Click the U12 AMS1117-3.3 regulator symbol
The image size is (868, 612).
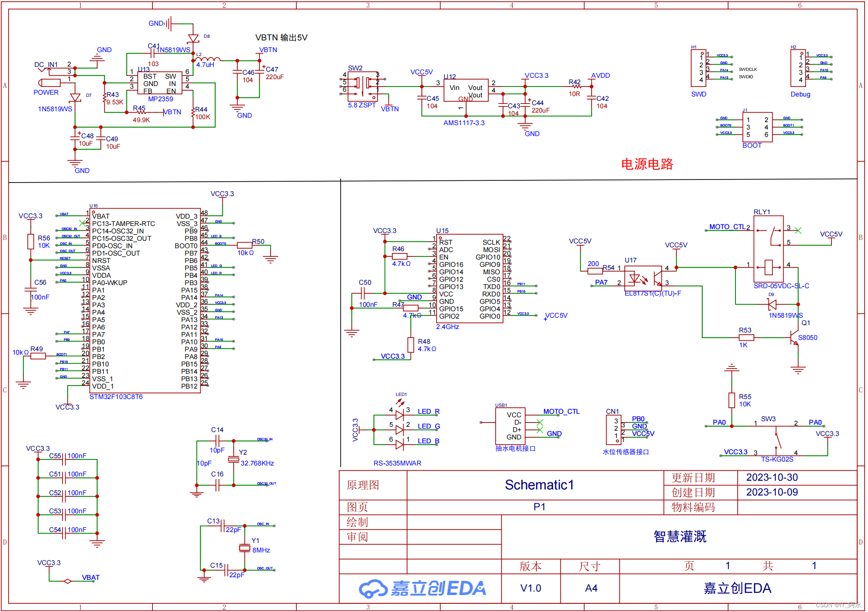[x=466, y=90]
